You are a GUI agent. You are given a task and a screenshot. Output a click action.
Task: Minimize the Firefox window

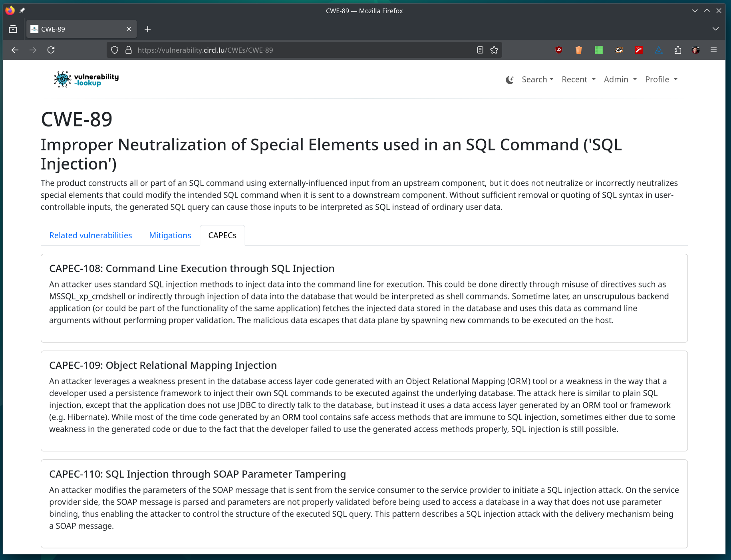click(695, 11)
